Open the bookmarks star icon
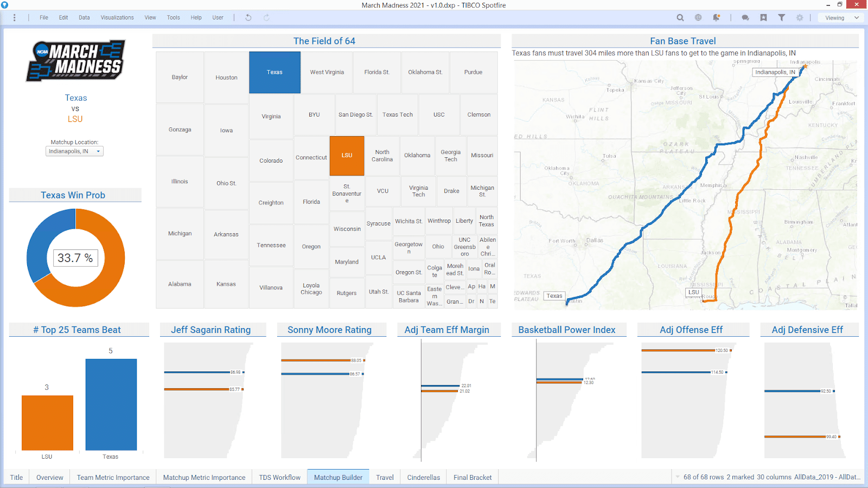 763,17
